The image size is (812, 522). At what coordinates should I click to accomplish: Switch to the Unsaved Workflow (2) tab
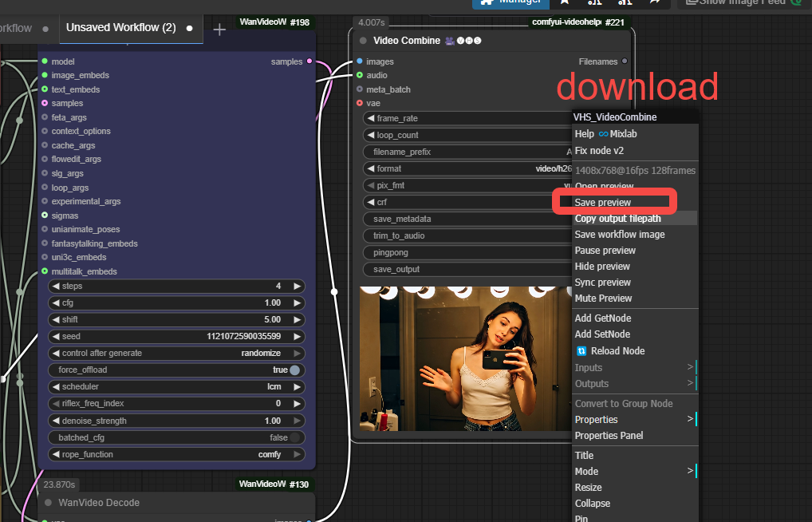(x=129, y=28)
